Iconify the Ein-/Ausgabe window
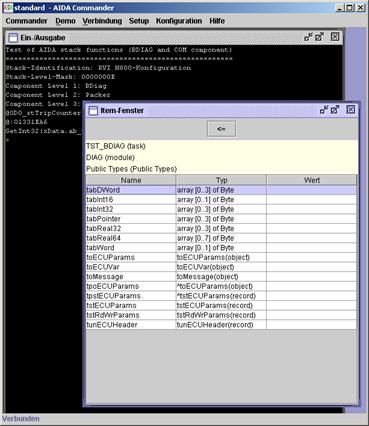 (x=308, y=37)
